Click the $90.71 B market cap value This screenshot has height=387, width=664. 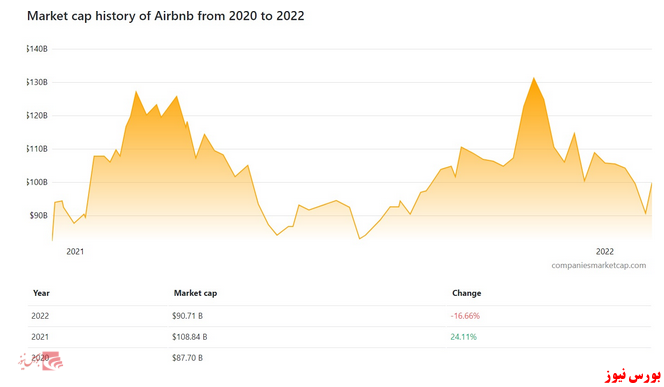coord(187,316)
